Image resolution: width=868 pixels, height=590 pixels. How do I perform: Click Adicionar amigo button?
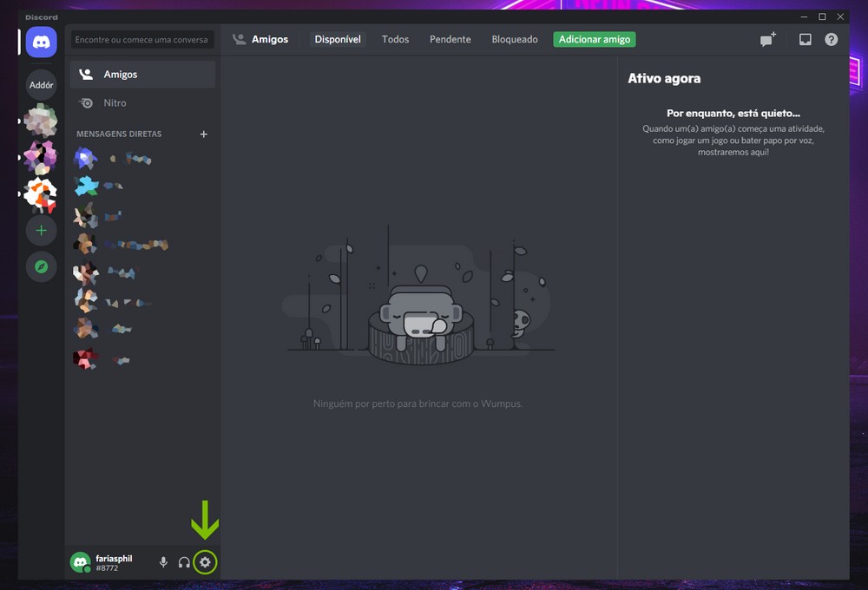coord(595,40)
